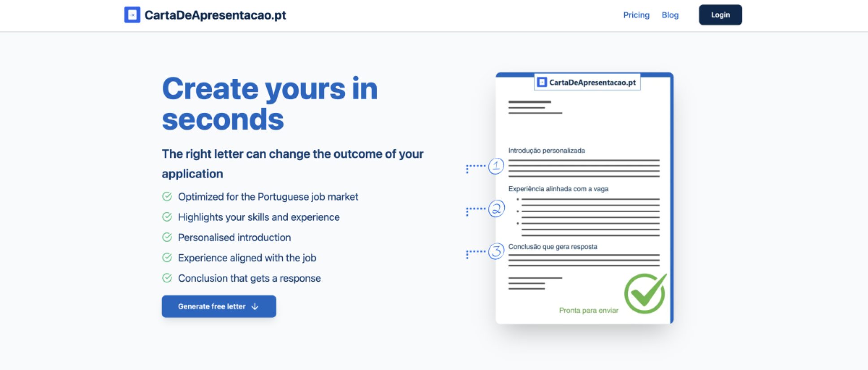Click the Login button
Image resolution: width=868 pixels, height=370 pixels.
click(x=720, y=15)
